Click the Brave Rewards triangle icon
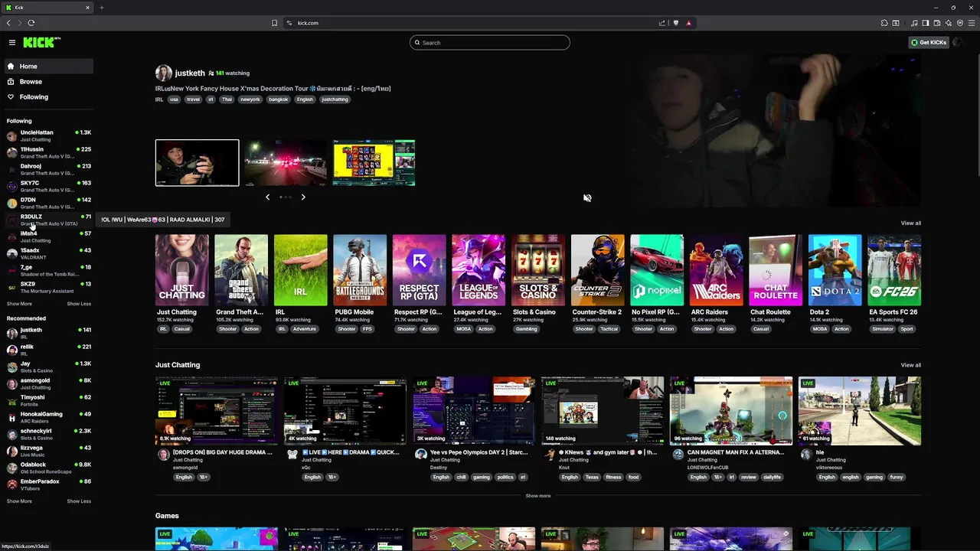The image size is (980, 551). (688, 23)
